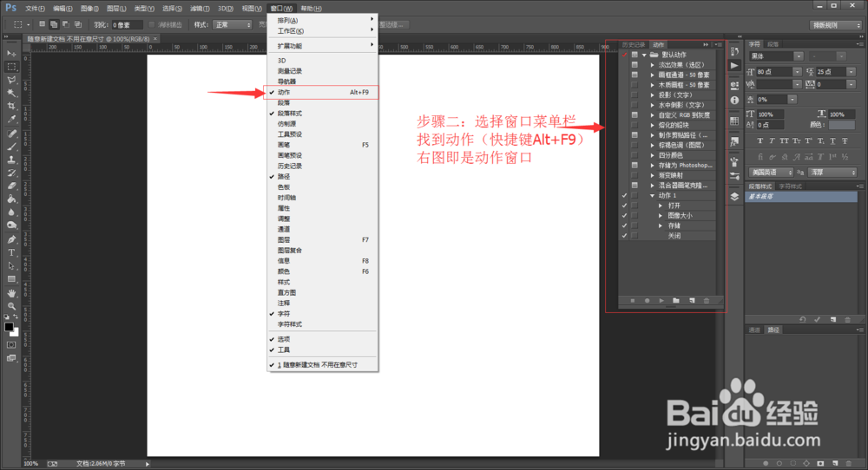
Task: Open 排列(A) submenu in window menu
Action: coord(323,21)
